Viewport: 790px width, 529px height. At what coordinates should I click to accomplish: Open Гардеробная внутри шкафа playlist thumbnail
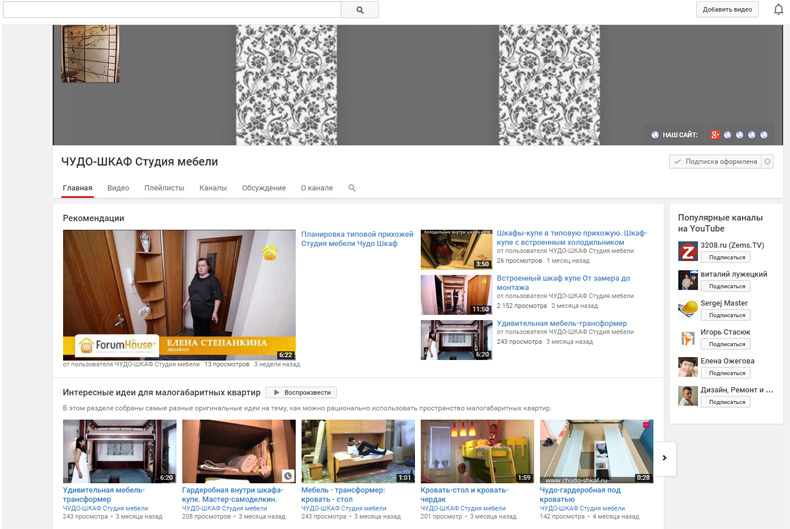pos(239,451)
